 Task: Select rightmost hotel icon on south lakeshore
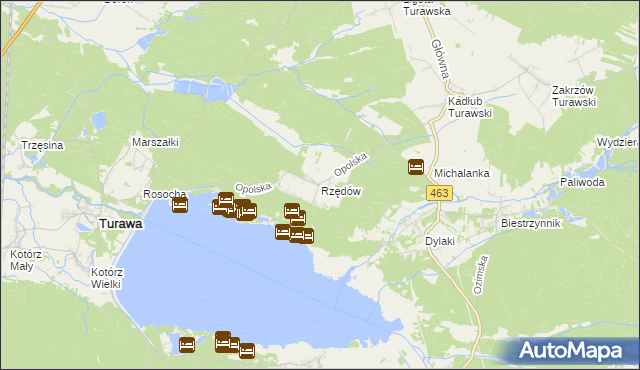click(x=247, y=351)
